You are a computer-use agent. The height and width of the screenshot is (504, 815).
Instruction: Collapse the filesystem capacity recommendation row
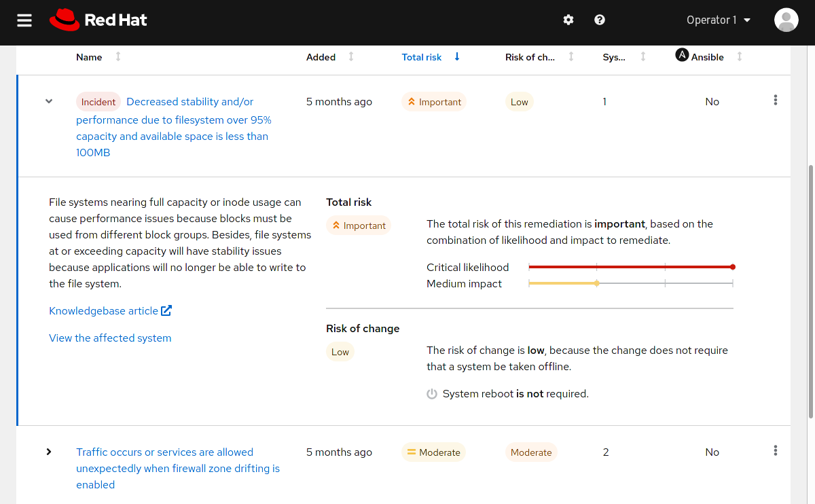pos(49,102)
